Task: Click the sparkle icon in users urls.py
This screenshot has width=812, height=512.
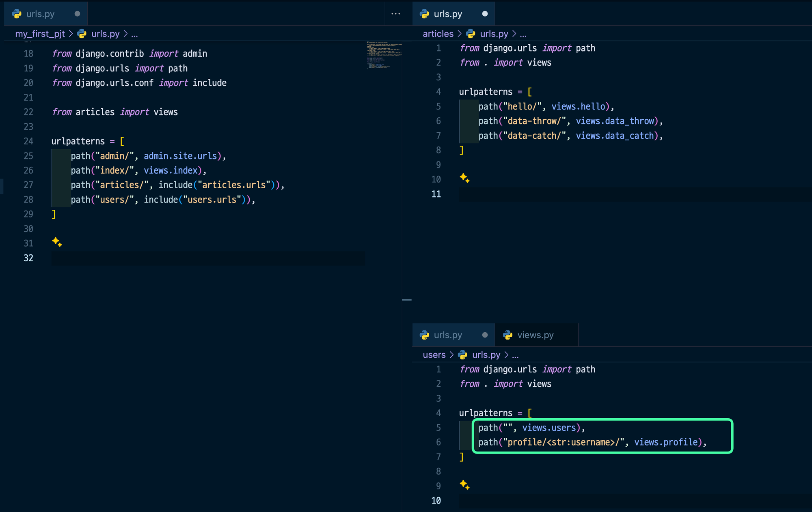Action: 464,484
